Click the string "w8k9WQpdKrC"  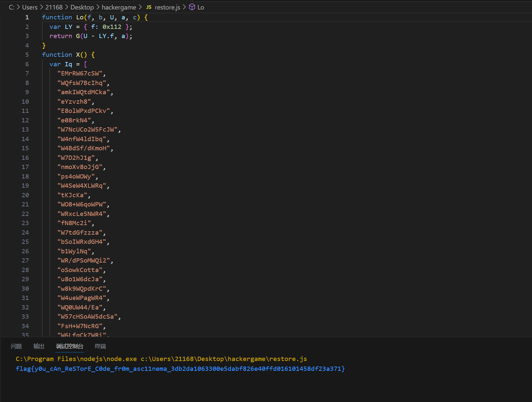[x=82, y=289]
